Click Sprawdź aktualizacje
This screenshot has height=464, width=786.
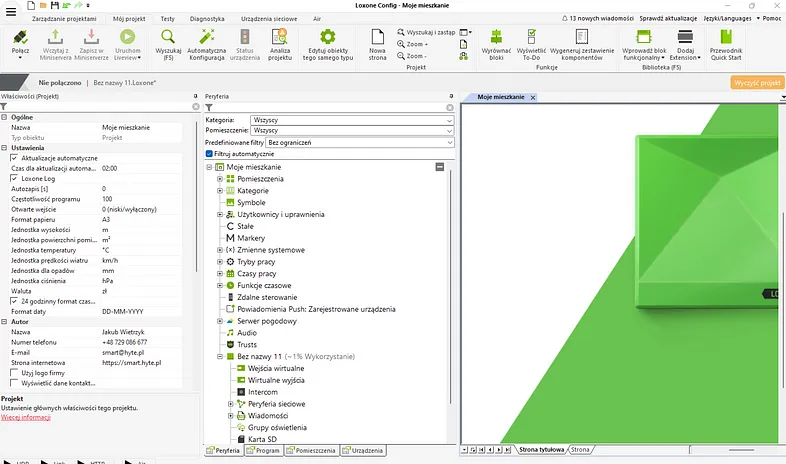click(x=668, y=19)
